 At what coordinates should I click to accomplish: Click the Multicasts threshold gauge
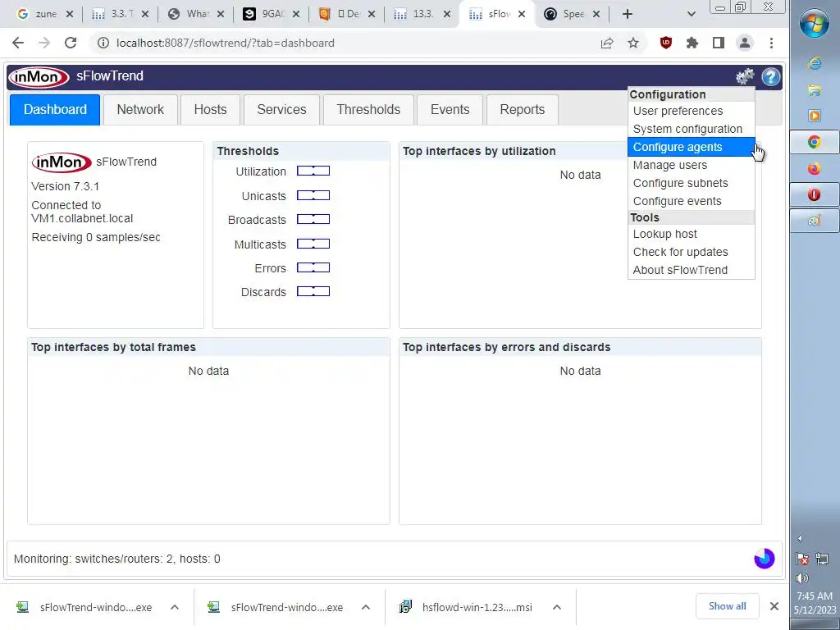point(313,244)
